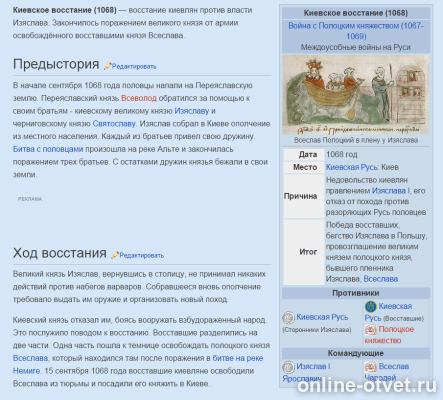Open the red Полоцкое княжество link
The width and height of the screenshot is (443, 400).
(x=389, y=335)
